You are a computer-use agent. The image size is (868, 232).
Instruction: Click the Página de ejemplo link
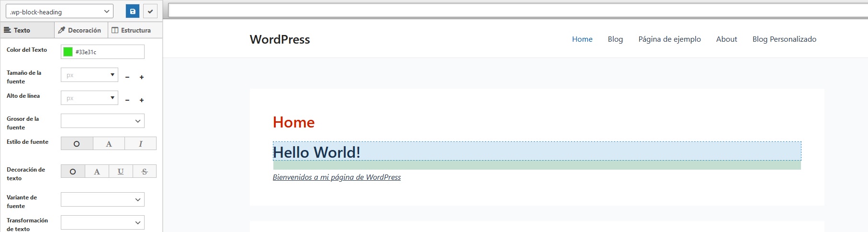click(669, 39)
